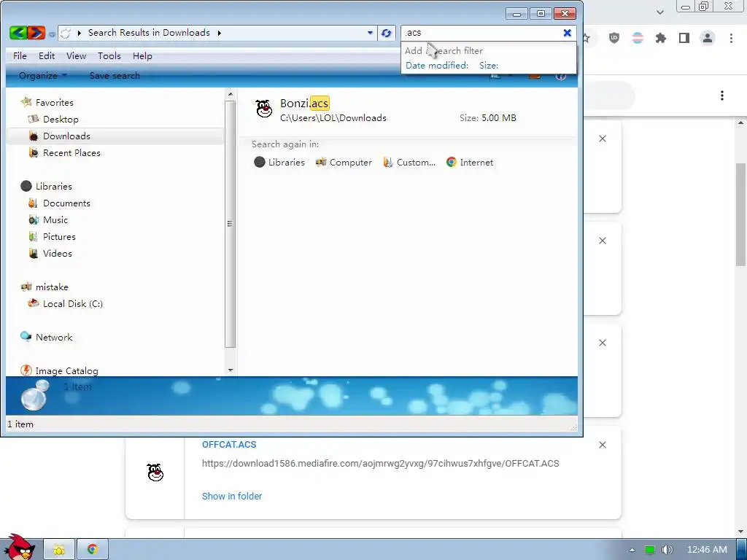Open the uBlock Origin extension icon in Chrome
The width and height of the screenshot is (747, 560).
pyautogui.click(x=614, y=38)
